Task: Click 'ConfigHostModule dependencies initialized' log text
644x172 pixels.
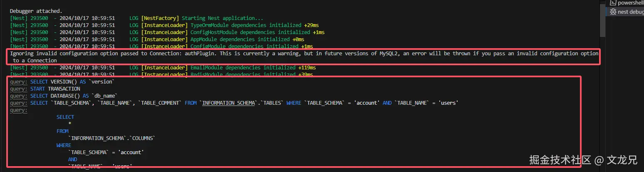Action: click(250, 32)
